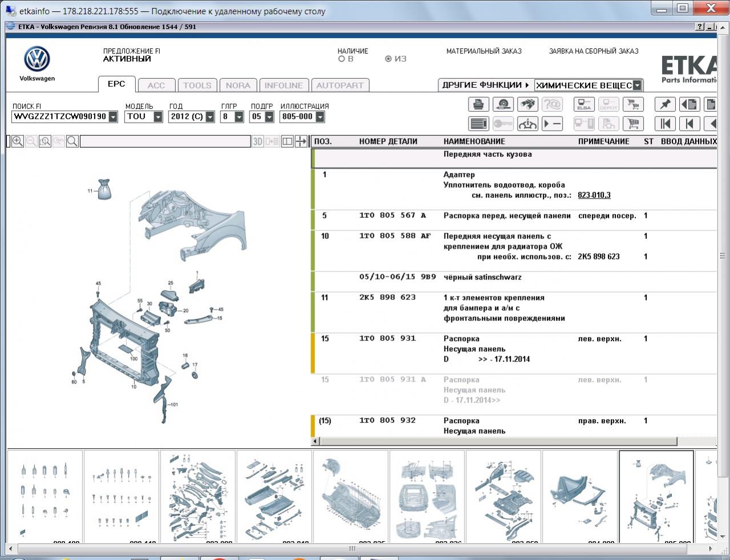Viewport: 730px width, 560px height.
Task: Open the first thumbnail with small fasteners
Action: tap(45, 496)
